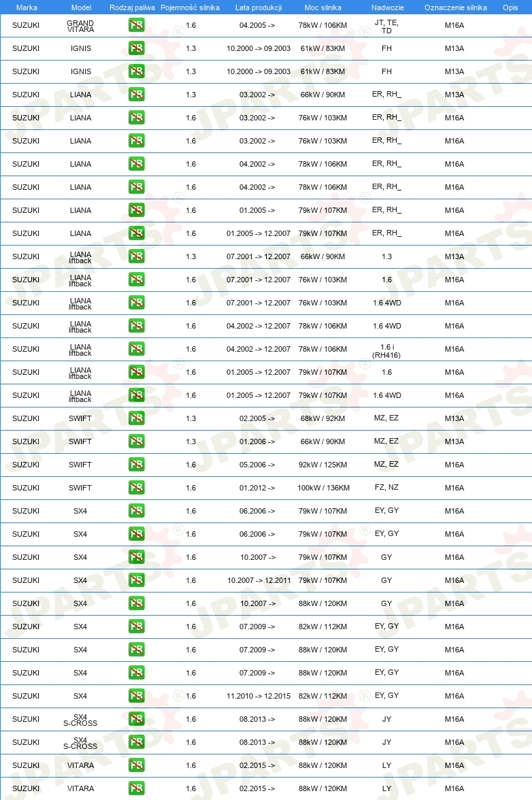The height and width of the screenshot is (800, 532).
Task: Select the '01.2012 ->' date cell
Action: [x=257, y=488]
